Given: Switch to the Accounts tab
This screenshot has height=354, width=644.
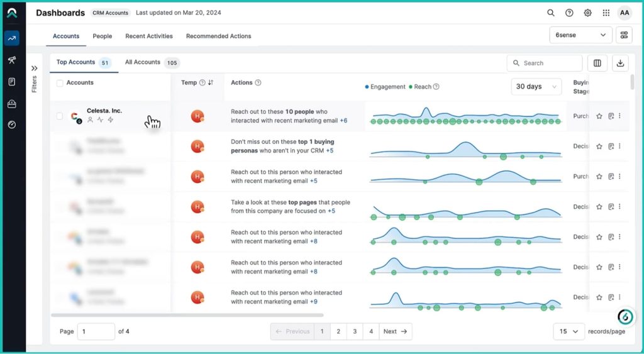Looking at the screenshot, I should (x=65, y=36).
